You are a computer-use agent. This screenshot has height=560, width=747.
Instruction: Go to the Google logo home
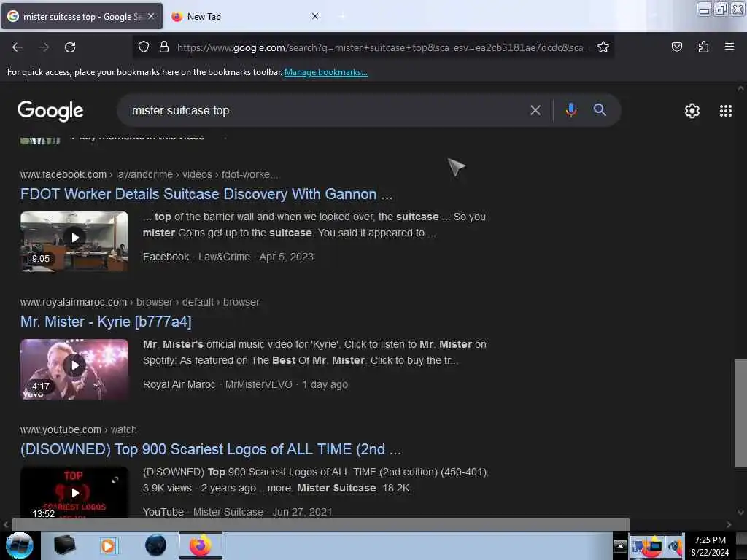(50, 111)
